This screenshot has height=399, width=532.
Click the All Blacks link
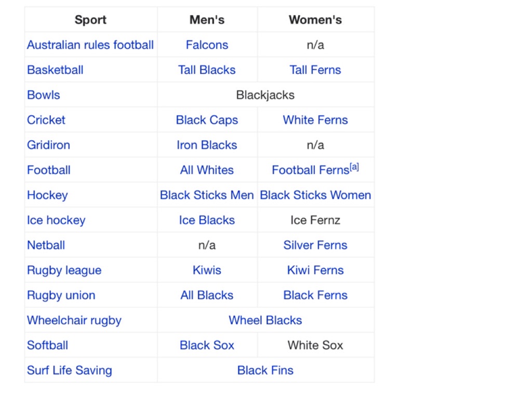coord(207,295)
